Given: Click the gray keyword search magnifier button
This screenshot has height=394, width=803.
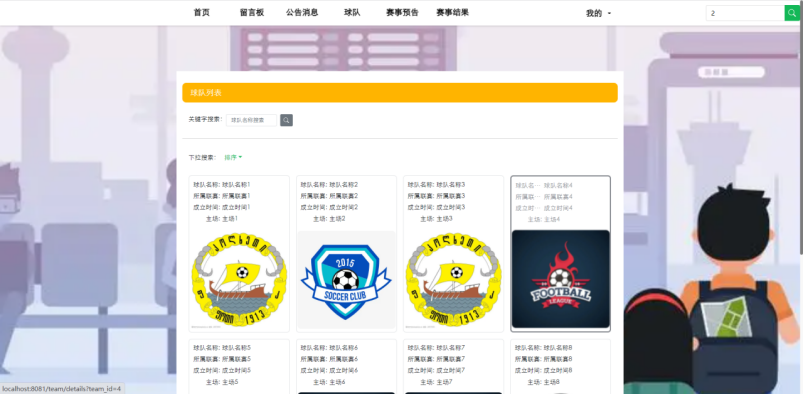Looking at the screenshot, I should pyautogui.click(x=286, y=120).
